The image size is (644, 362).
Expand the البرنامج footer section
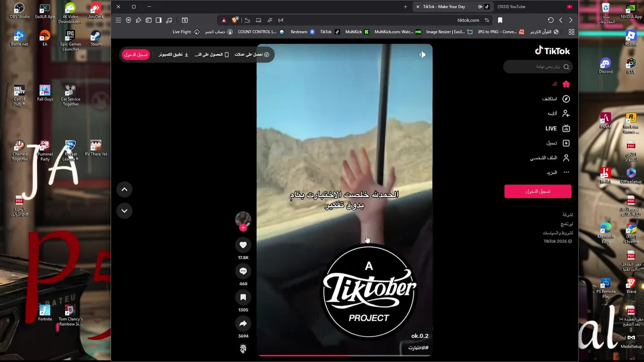[567, 224]
